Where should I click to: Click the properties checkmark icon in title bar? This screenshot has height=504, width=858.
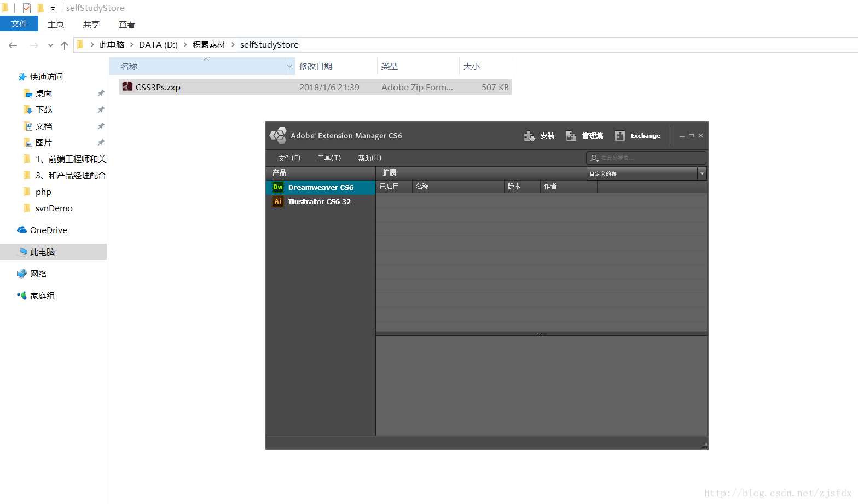click(27, 8)
